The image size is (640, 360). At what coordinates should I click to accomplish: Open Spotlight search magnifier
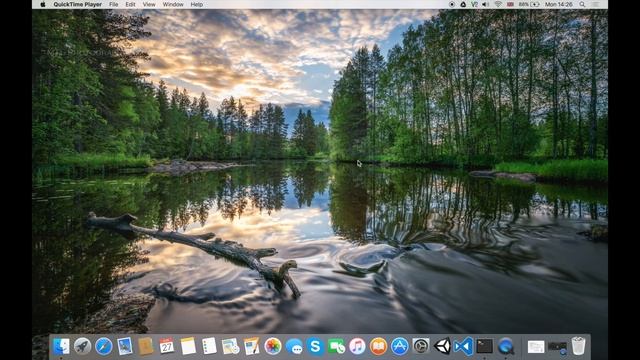(x=582, y=4)
